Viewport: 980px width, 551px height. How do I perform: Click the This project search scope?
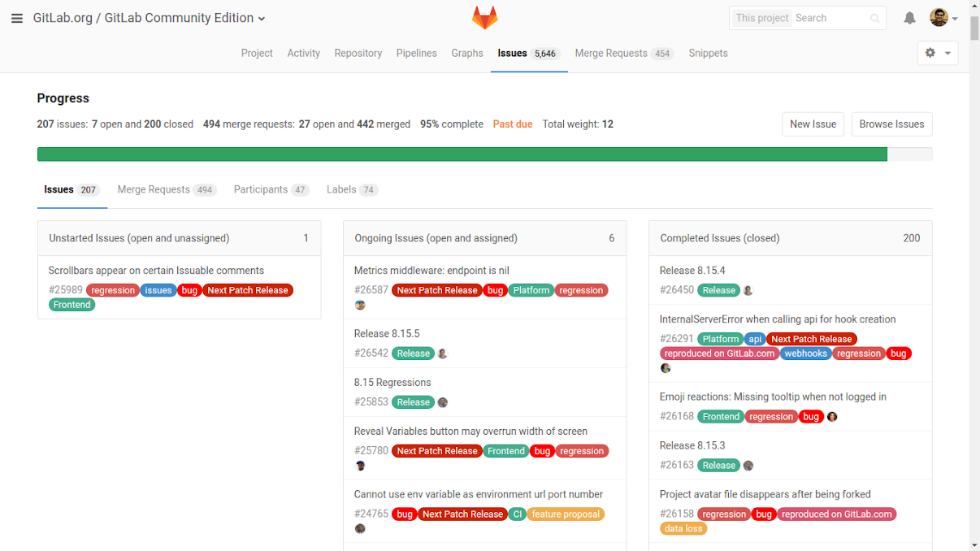click(762, 18)
